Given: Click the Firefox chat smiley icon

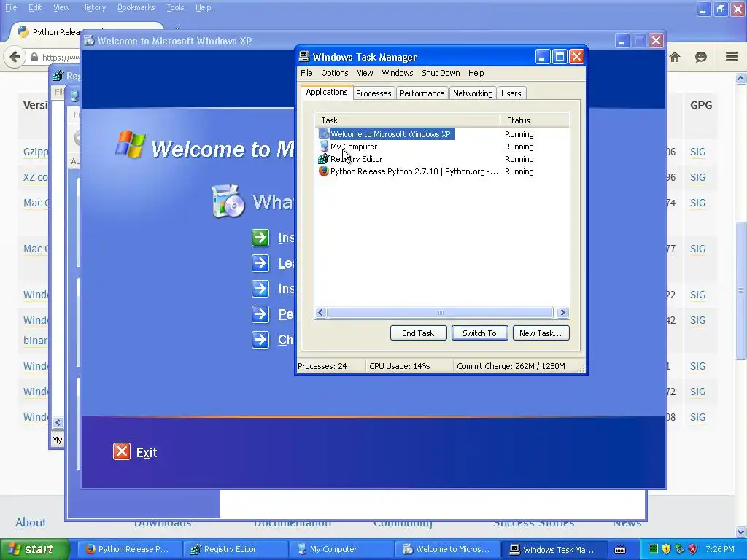Looking at the screenshot, I should (x=701, y=57).
